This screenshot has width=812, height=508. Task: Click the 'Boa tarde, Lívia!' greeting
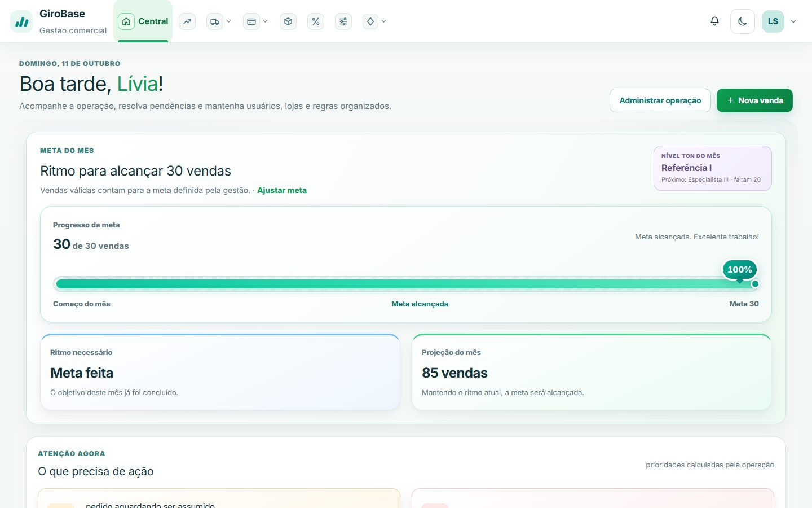tap(91, 84)
